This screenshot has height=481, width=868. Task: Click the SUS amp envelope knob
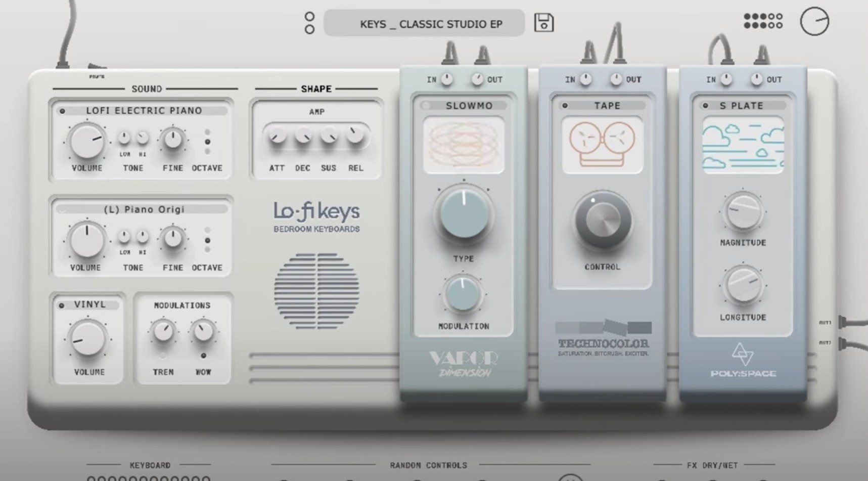329,136
